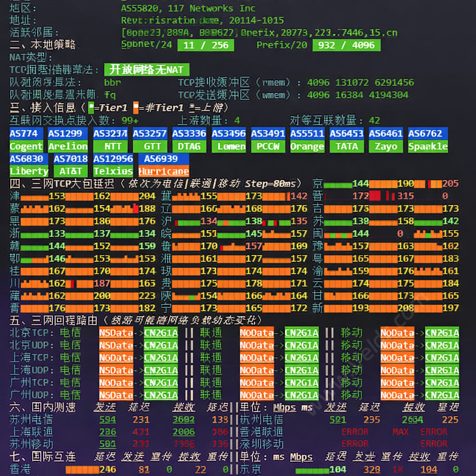Click the '932 / 4096' Prefix badge
Screen dimensions: 476x476
[x=346, y=45]
